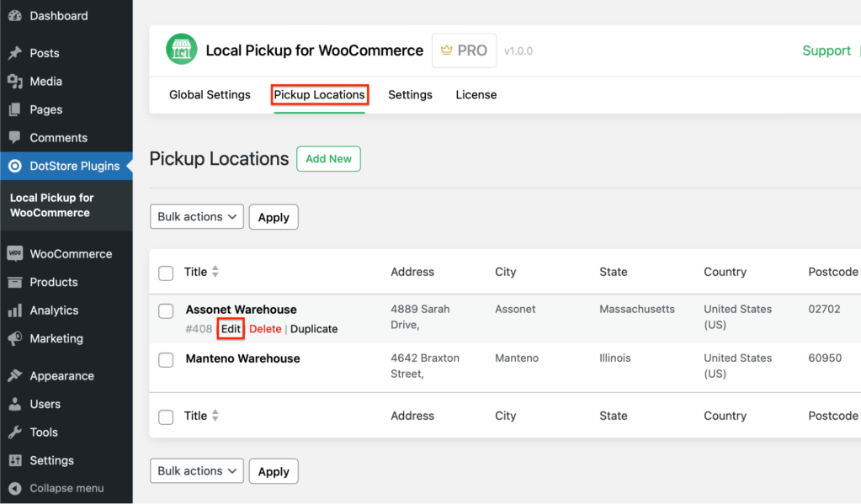861x504 pixels.
Task: Click the Pages icon in sidebar
Action: point(15,109)
